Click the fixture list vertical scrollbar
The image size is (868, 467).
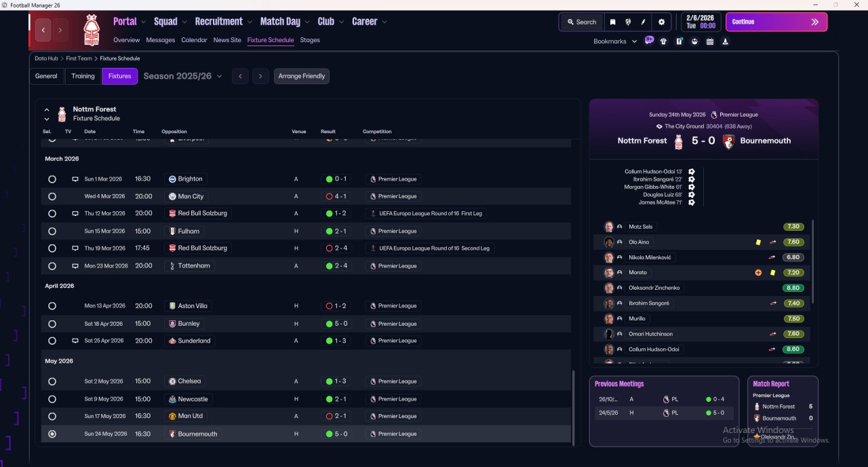click(x=574, y=407)
